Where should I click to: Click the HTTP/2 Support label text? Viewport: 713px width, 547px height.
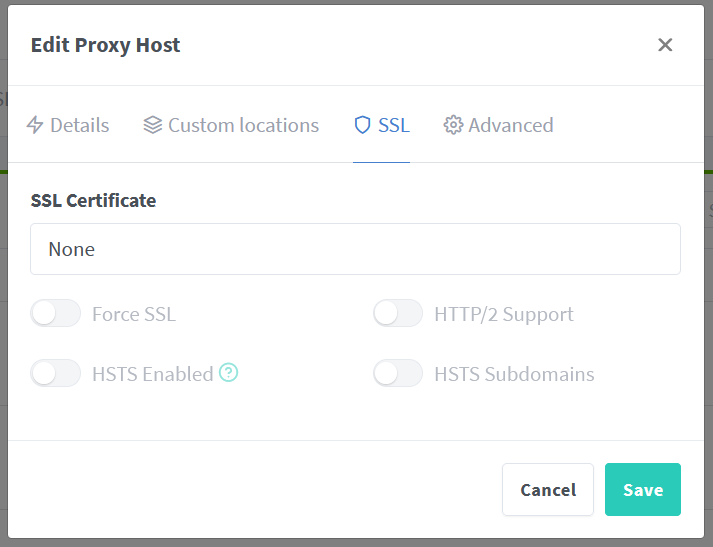click(x=504, y=314)
